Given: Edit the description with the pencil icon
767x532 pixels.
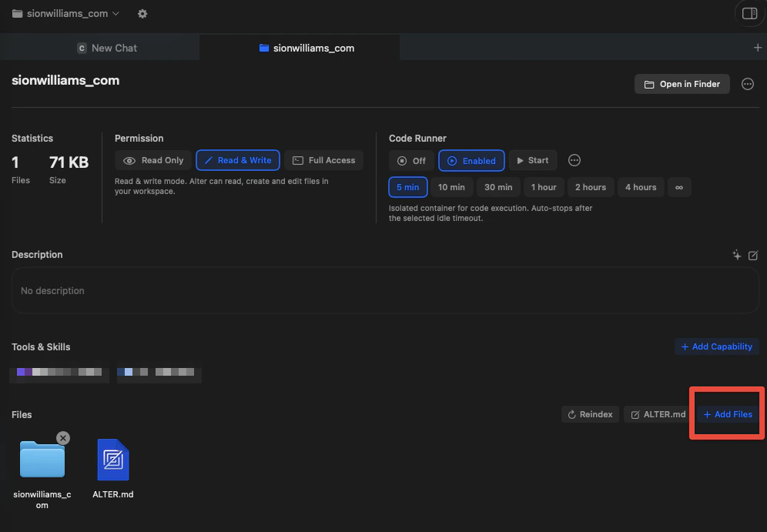Looking at the screenshot, I should point(753,255).
